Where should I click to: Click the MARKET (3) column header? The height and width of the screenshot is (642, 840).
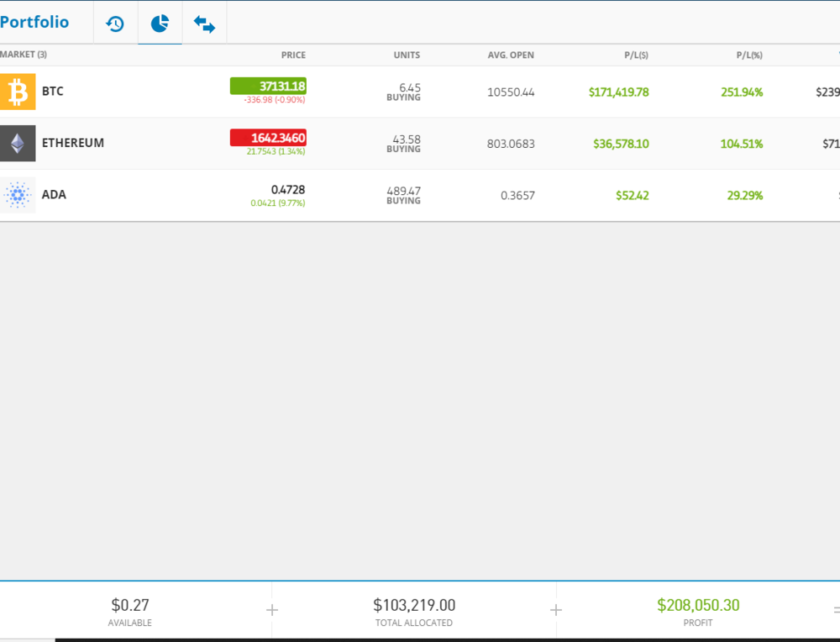click(24, 55)
